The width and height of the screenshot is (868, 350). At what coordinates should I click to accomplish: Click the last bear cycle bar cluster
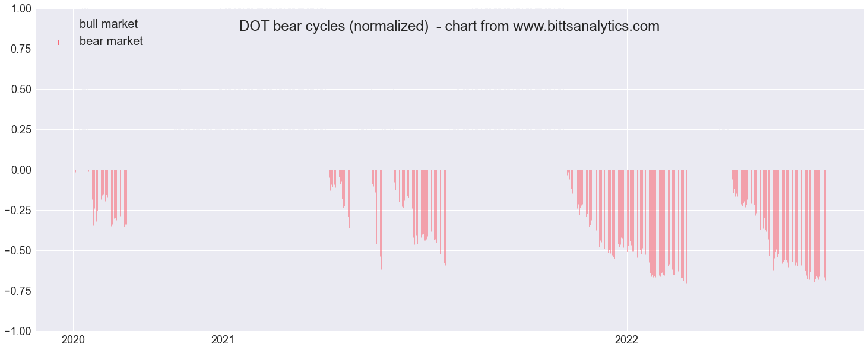779,225
